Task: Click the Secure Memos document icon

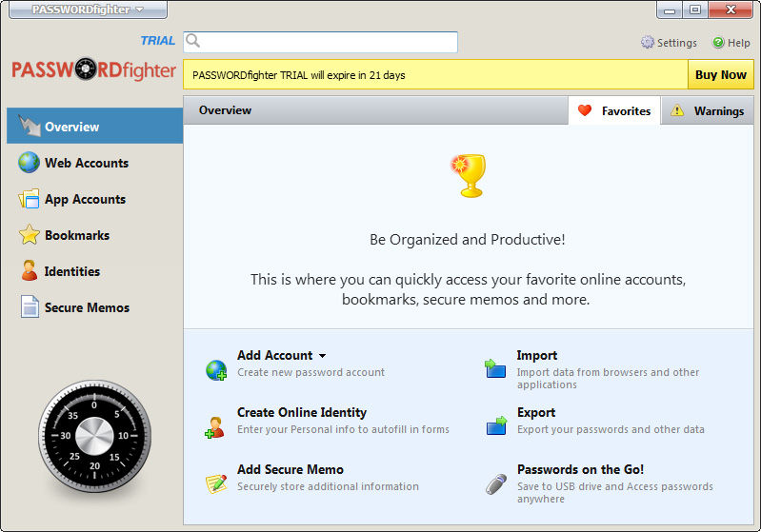Action: tap(30, 307)
